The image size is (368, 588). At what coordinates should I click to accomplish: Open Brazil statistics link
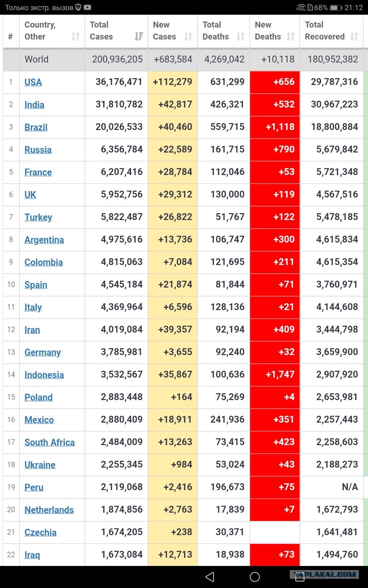point(36,127)
